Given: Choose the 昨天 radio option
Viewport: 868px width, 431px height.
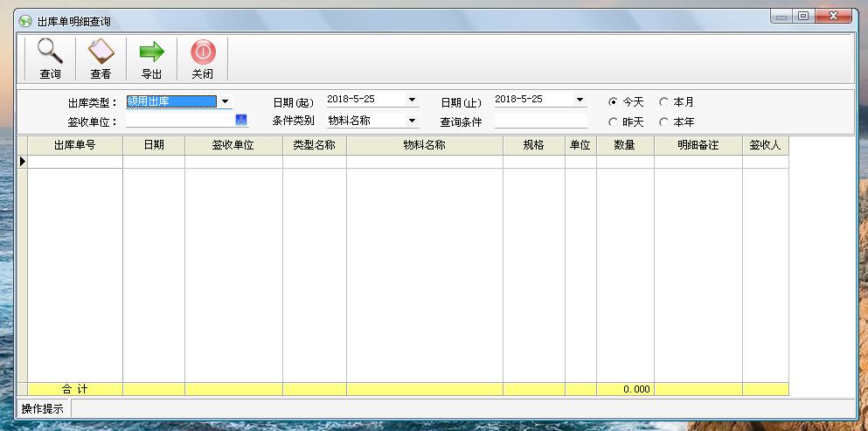Looking at the screenshot, I should tap(613, 122).
